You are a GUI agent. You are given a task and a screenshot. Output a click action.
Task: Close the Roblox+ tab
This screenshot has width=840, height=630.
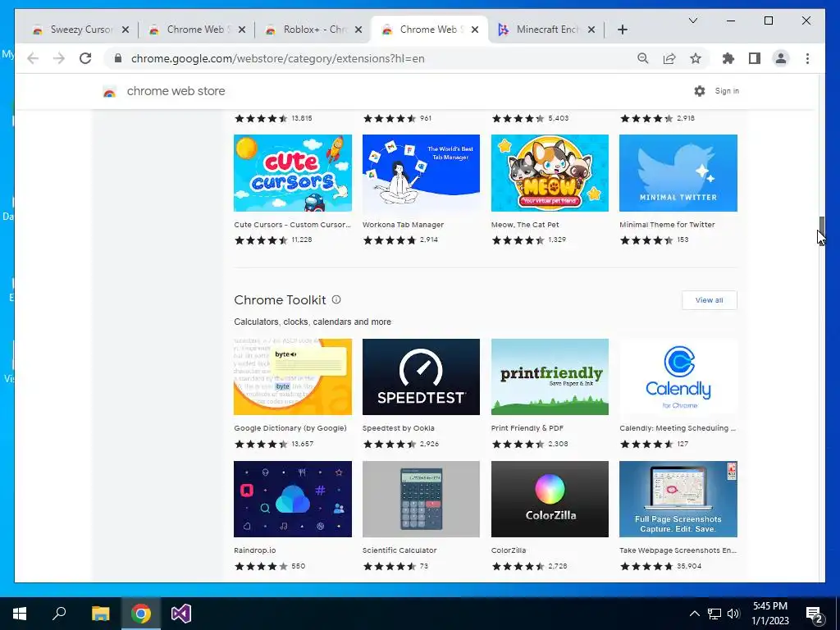(358, 30)
